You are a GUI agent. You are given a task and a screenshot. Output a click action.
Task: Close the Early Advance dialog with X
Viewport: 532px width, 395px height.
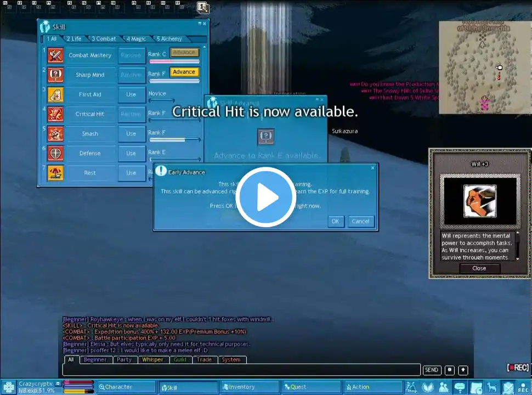tap(372, 168)
